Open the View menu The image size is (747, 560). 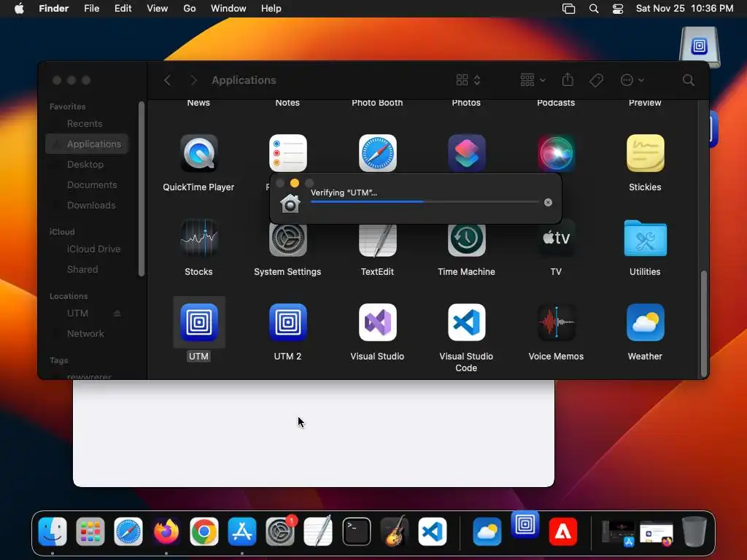158,9
